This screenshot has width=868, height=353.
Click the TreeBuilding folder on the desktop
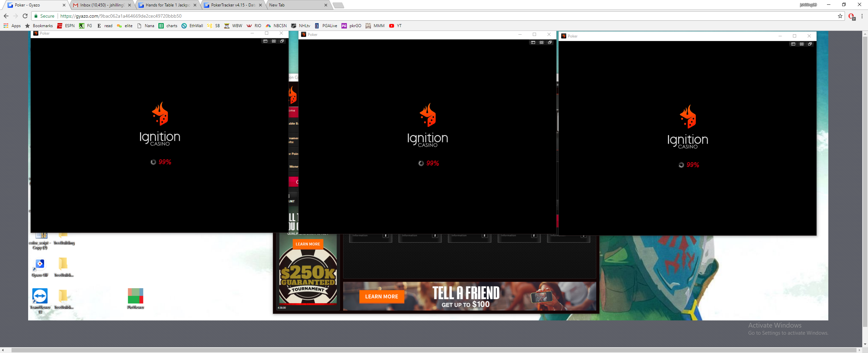tap(64, 239)
